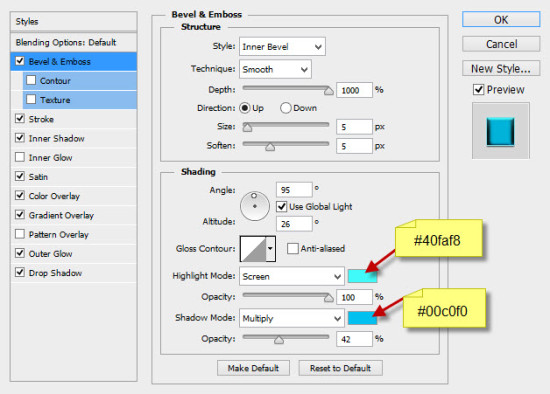Expand the Technique dropdown set to Smooth

[275, 69]
